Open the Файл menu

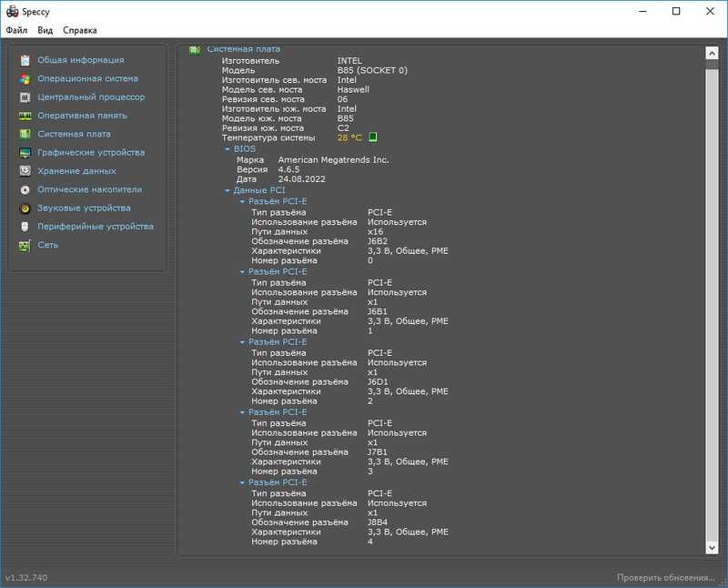point(16,30)
